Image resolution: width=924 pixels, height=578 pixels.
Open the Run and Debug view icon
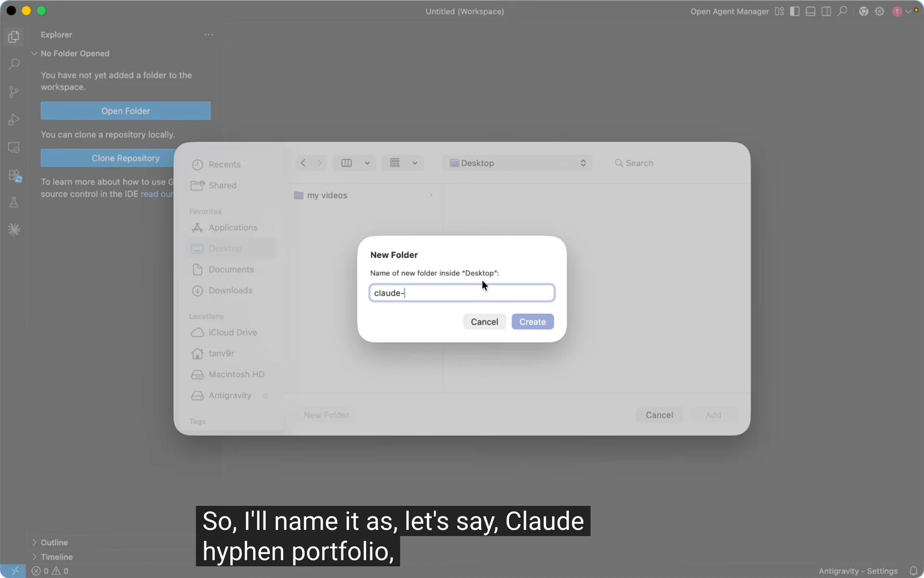(14, 119)
